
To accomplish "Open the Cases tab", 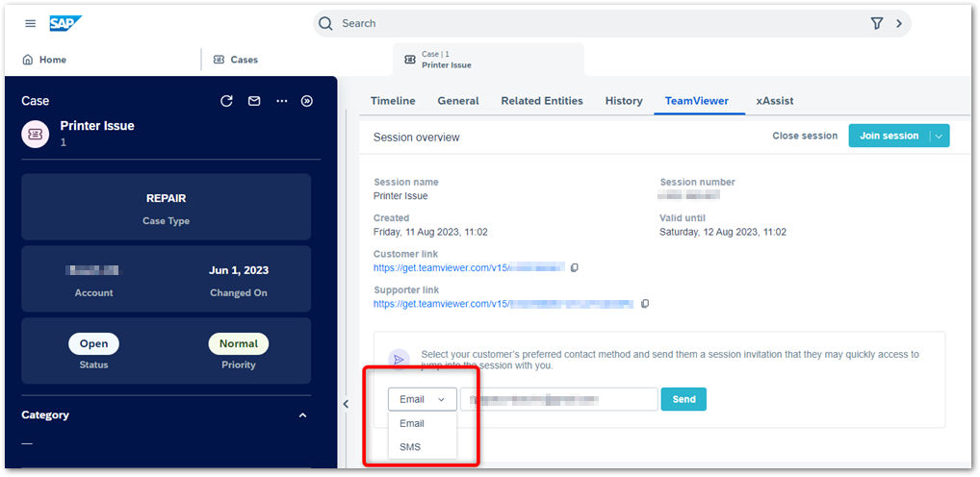I will tap(236, 60).
